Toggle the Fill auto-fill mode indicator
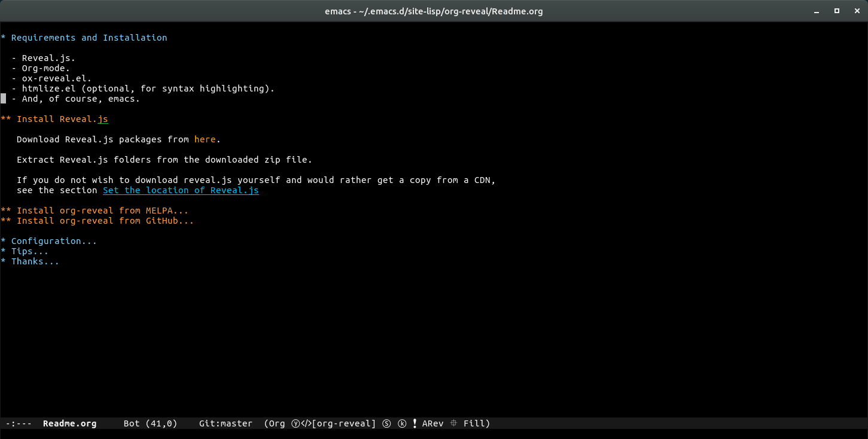The height and width of the screenshot is (439, 868). click(x=474, y=423)
